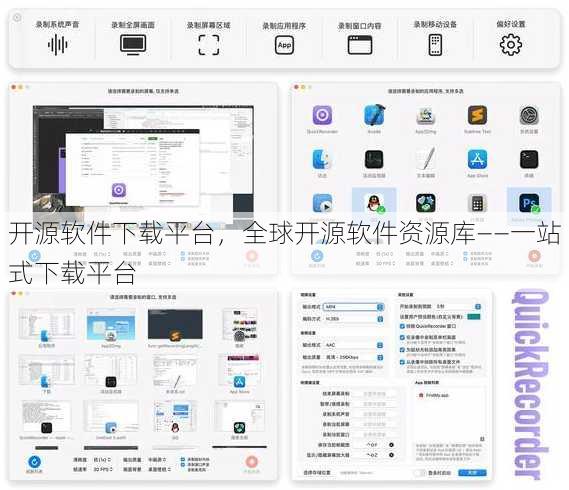Toggle the launch at login switch in preferences
Screen dimensions: 569x490
tap(419, 473)
